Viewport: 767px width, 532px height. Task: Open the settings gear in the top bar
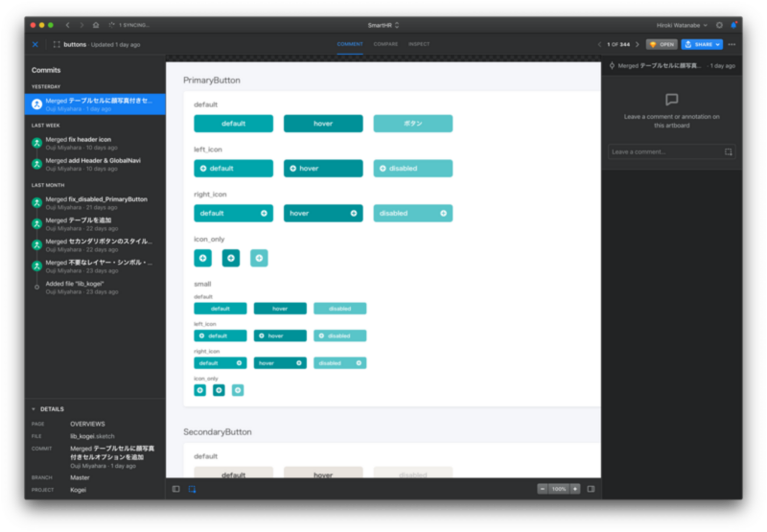(719, 25)
